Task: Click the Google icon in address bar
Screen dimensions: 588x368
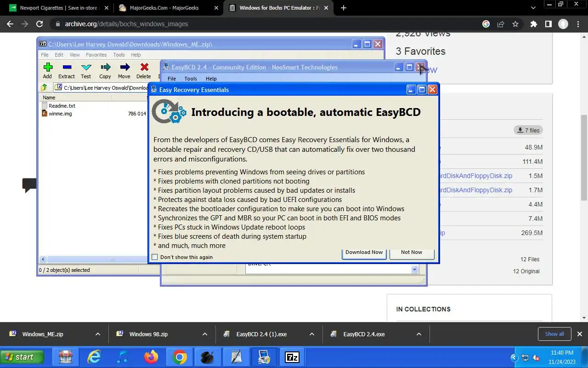Action: [x=486, y=24]
